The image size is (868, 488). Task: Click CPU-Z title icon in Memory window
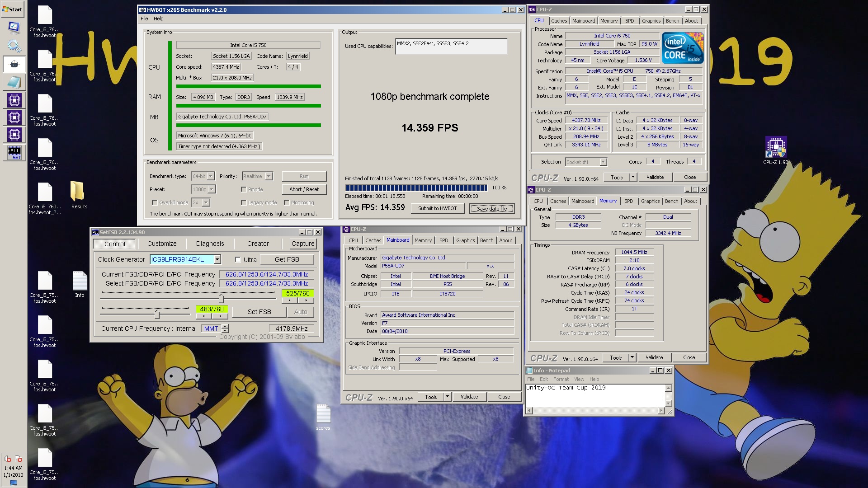[532, 190]
